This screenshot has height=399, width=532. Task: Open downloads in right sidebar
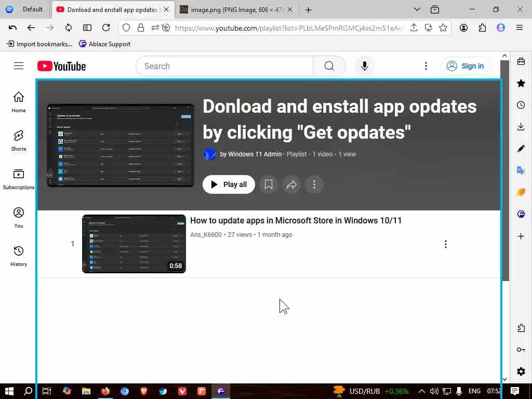[521, 127]
